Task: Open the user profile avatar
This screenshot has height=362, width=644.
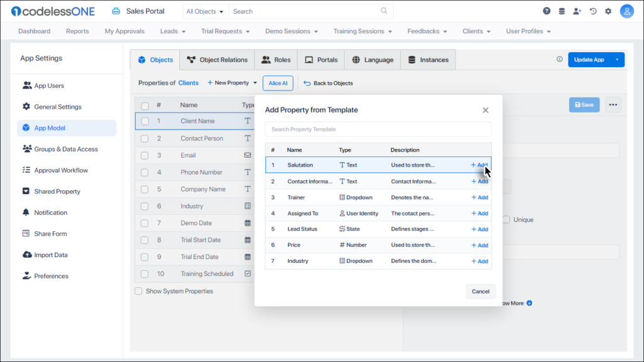Action: 627,11
